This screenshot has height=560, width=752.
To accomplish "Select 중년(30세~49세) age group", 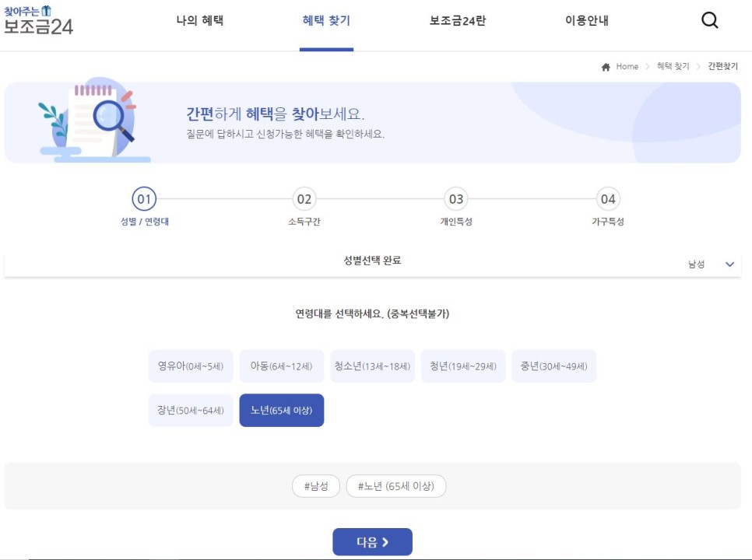I will pos(554,366).
